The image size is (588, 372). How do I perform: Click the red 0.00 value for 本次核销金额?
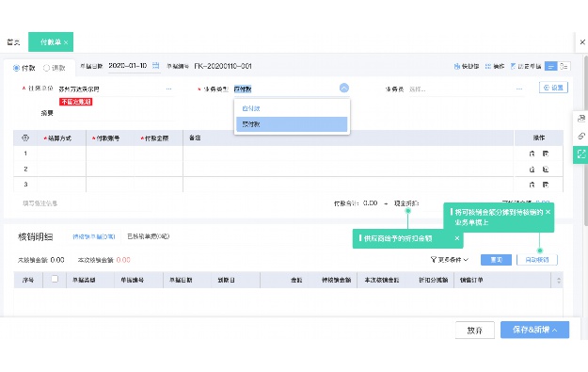tap(123, 260)
